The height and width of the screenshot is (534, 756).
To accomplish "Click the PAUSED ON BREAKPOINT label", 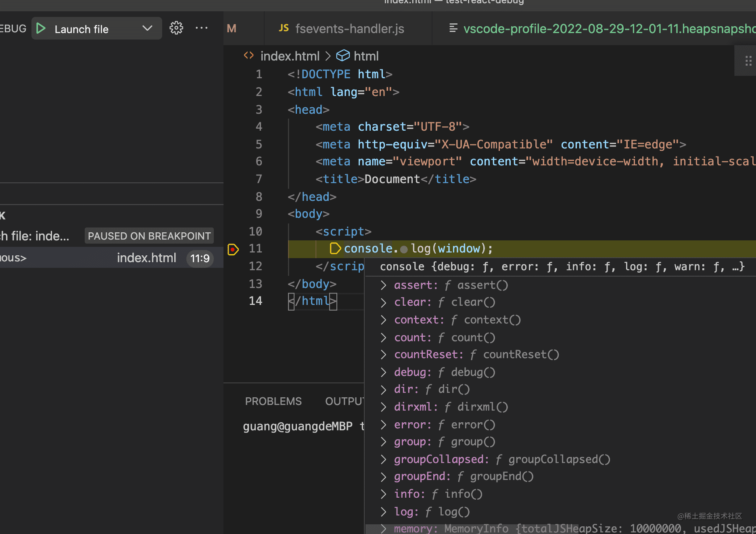I will pyautogui.click(x=149, y=236).
